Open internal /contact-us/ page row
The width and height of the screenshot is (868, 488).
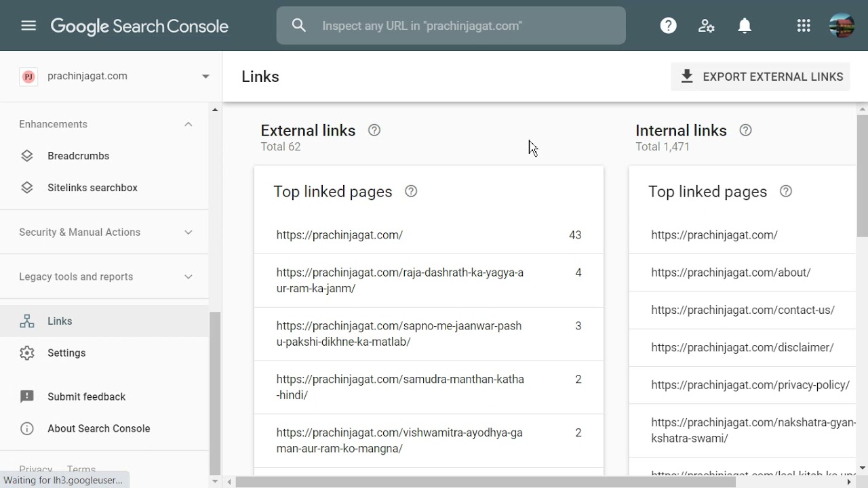tap(743, 310)
